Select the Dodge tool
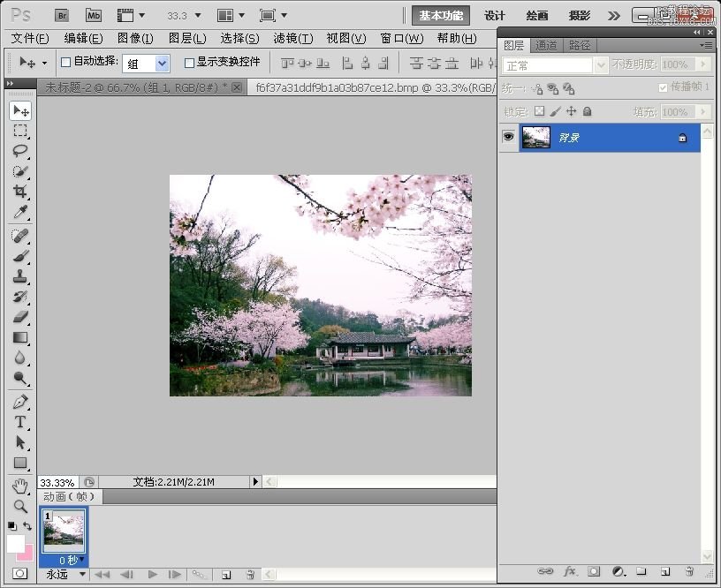The height and width of the screenshot is (588, 721). pyautogui.click(x=20, y=378)
